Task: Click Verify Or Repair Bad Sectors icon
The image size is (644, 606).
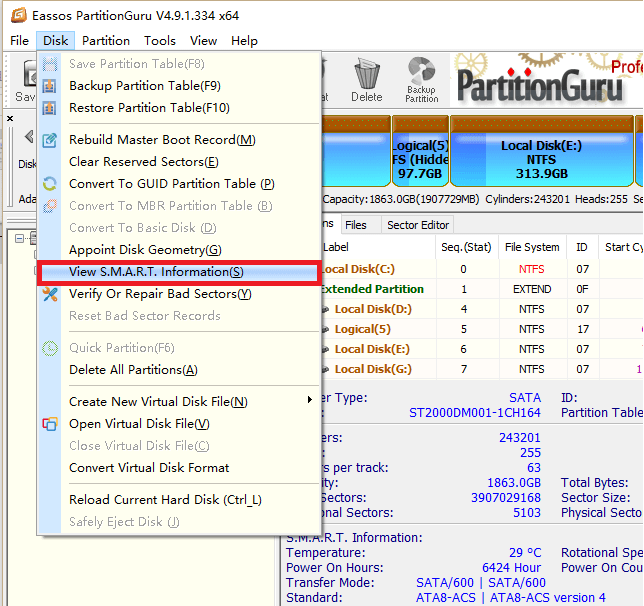Action: [x=50, y=294]
